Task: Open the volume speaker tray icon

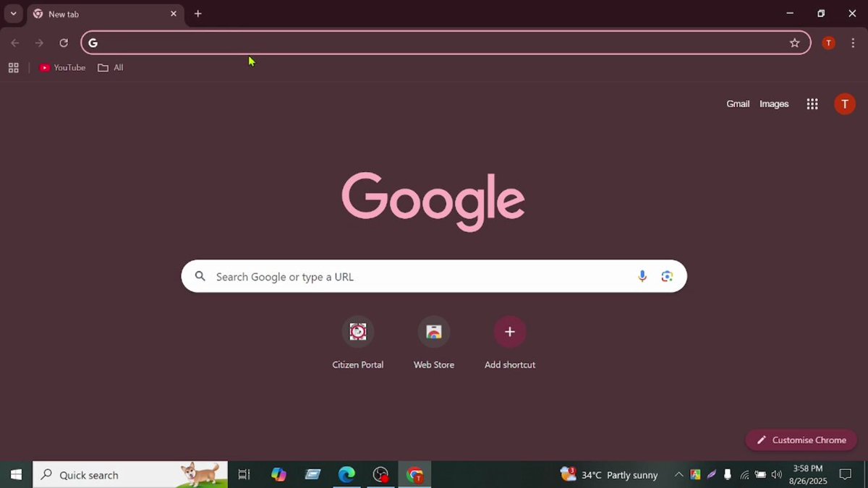Action: tap(776, 475)
